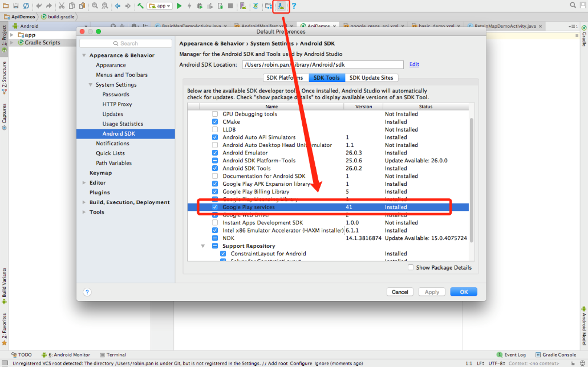Click the Debug app bug icon
This screenshot has width=588, height=367.
(200, 6)
